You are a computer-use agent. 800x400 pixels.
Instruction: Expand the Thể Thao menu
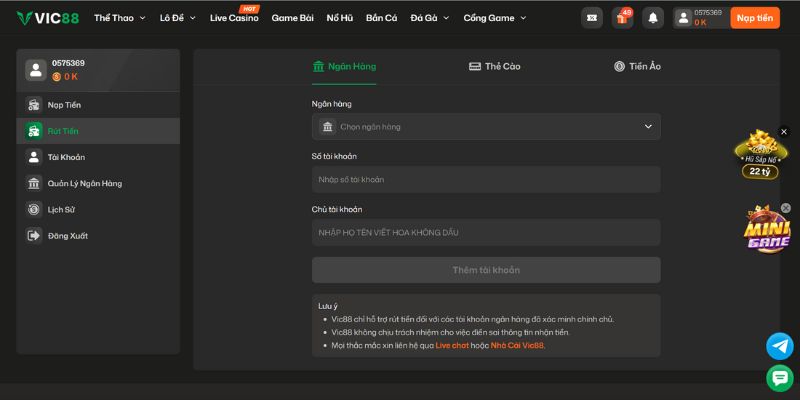pyautogui.click(x=119, y=18)
